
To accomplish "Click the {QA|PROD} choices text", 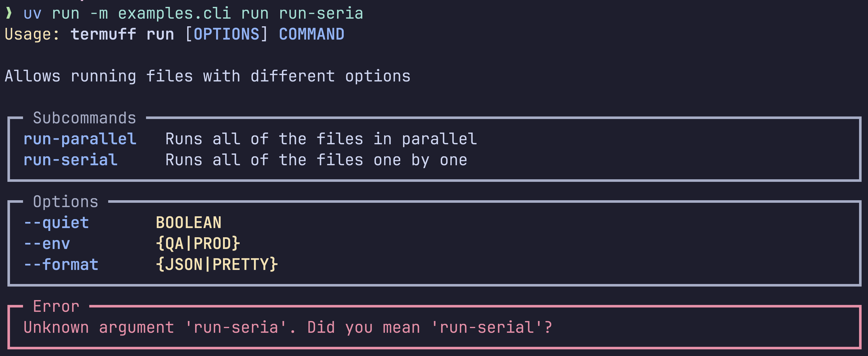I will point(198,244).
